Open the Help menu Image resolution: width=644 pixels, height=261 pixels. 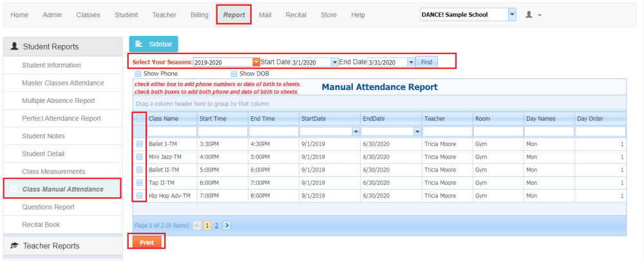coord(357,15)
